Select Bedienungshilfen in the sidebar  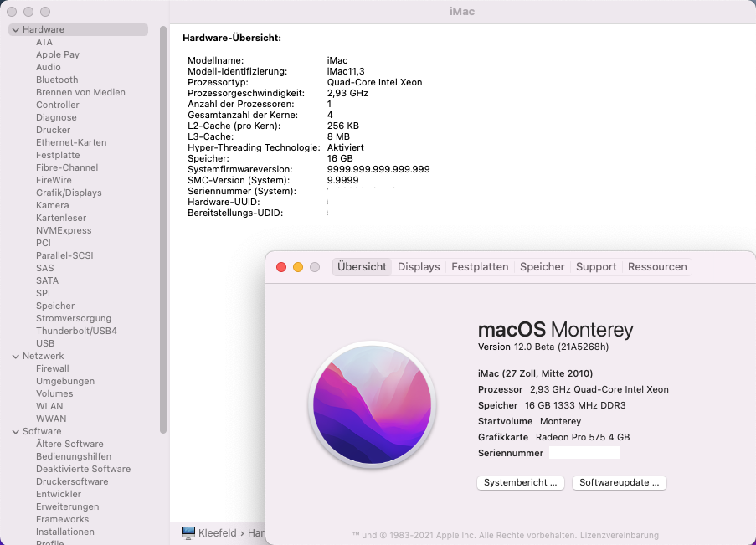[x=74, y=455]
